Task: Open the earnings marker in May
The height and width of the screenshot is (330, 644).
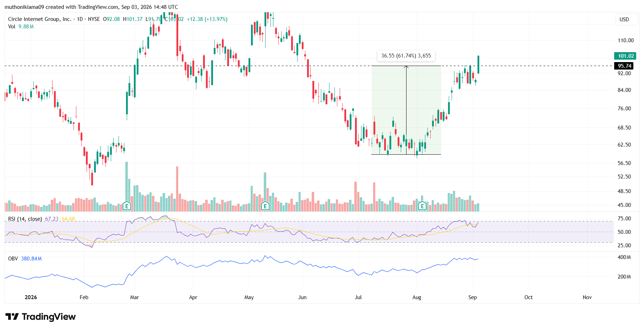Action: [265, 206]
